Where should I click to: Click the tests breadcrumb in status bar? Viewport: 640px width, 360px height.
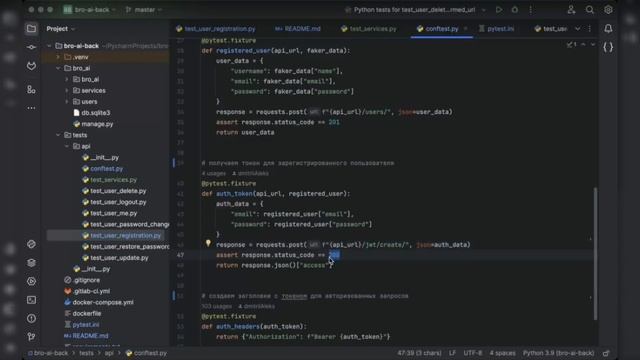(86, 353)
